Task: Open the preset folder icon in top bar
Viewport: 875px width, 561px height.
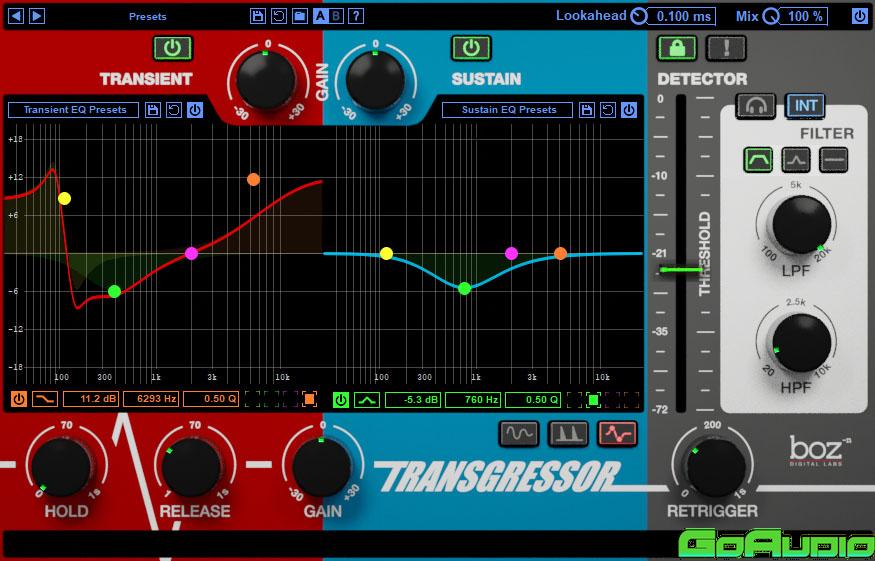Action: [x=300, y=16]
